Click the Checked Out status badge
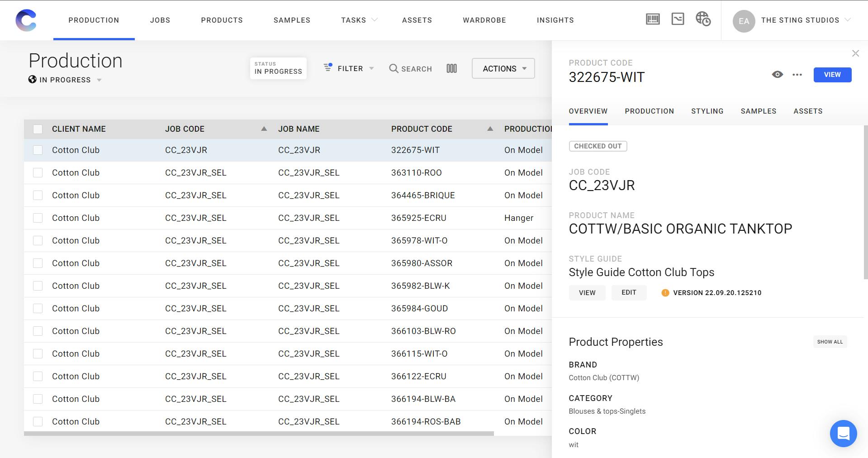 [x=598, y=146]
